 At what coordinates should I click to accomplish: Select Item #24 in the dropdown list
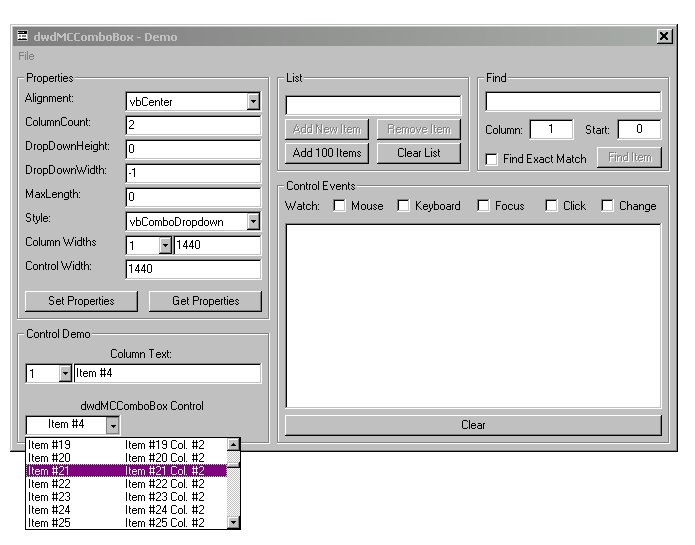tap(126, 510)
